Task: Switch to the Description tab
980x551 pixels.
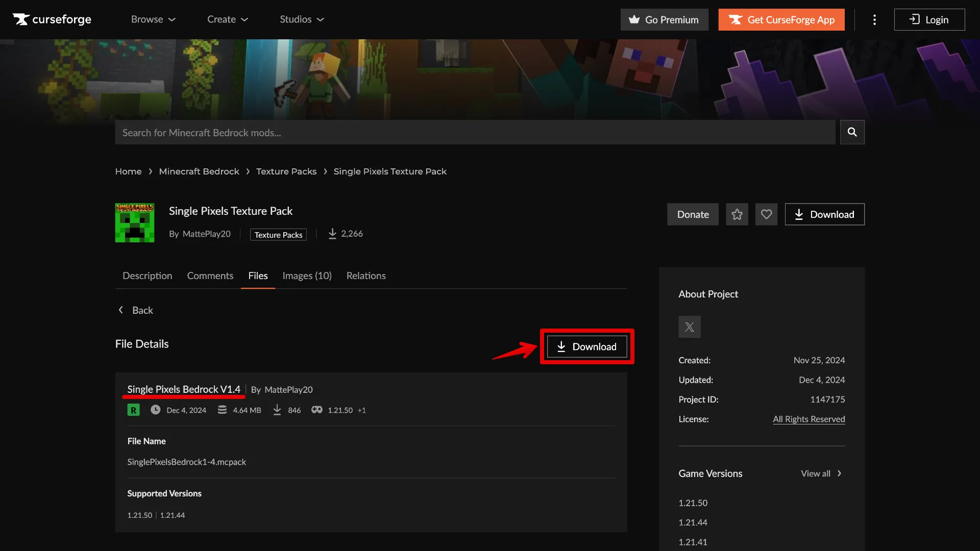Action: [148, 275]
